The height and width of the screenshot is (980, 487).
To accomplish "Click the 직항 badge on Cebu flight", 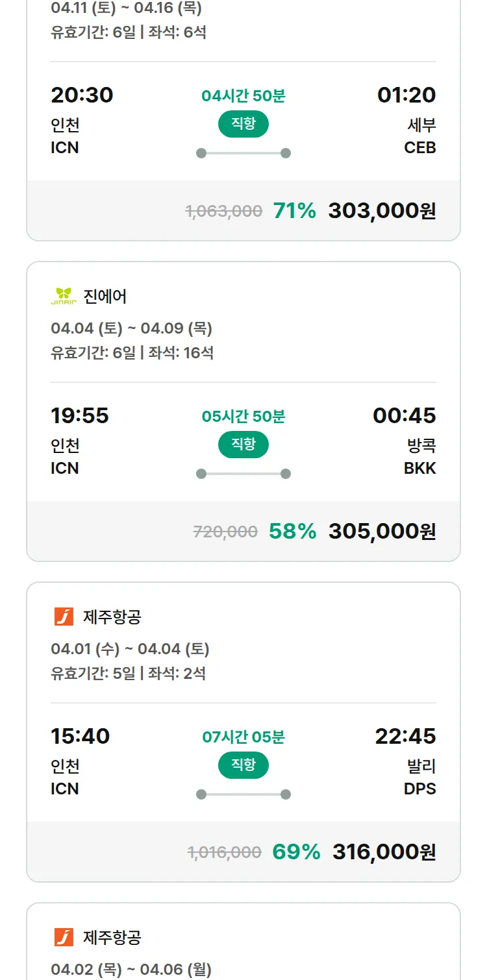I will coord(243,124).
